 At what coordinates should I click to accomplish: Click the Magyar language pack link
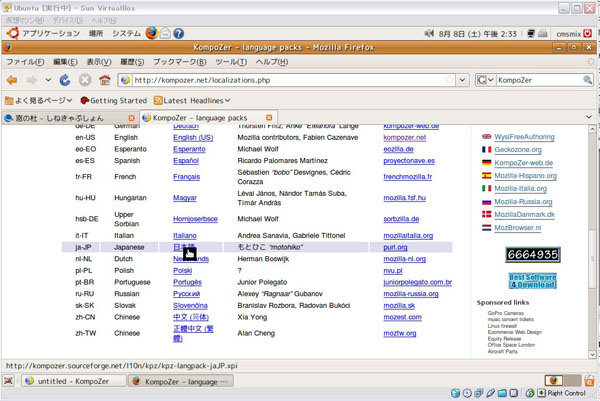[x=184, y=198]
